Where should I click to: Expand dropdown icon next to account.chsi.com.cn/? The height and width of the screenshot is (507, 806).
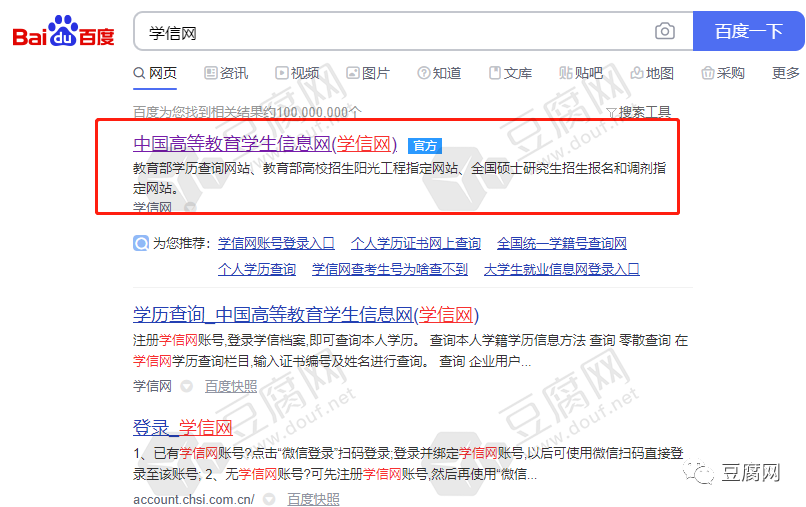(269, 499)
